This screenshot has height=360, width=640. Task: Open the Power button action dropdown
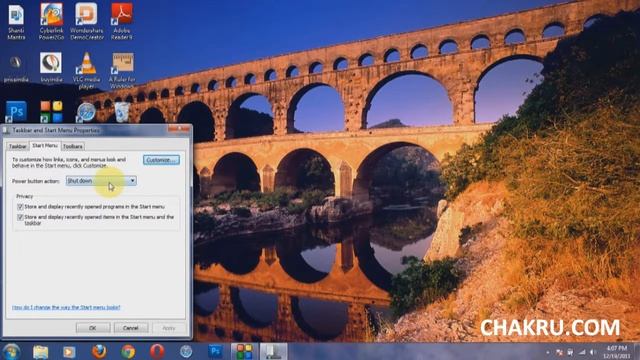point(101,181)
